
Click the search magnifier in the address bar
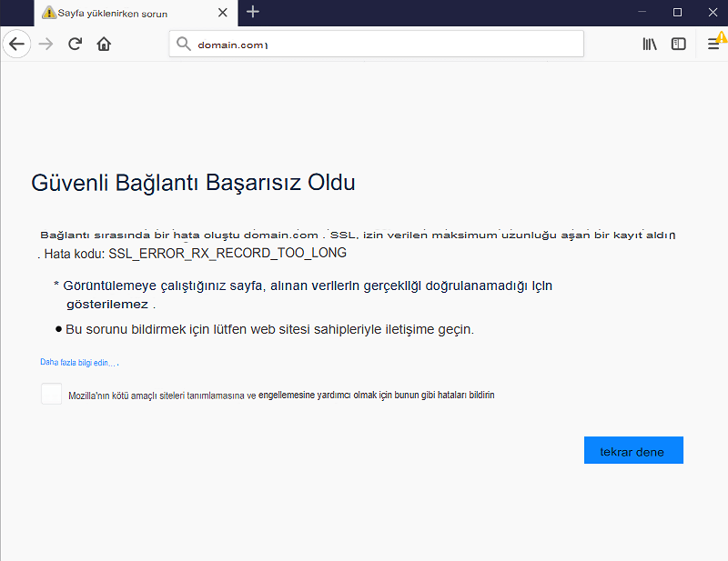pyautogui.click(x=182, y=43)
